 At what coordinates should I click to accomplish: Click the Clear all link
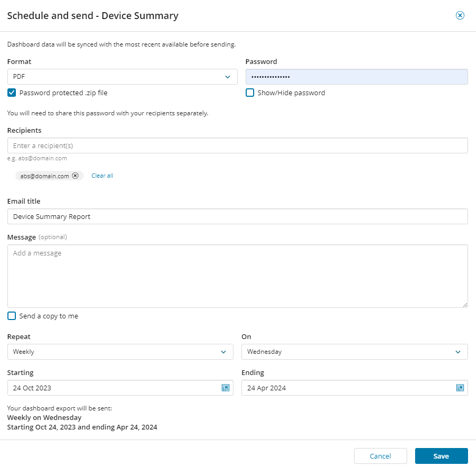click(x=102, y=176)
